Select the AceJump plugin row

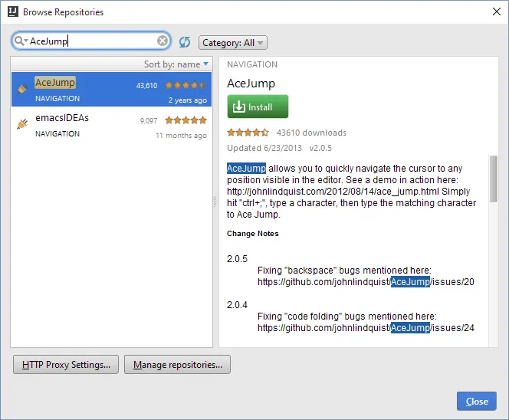111,89
